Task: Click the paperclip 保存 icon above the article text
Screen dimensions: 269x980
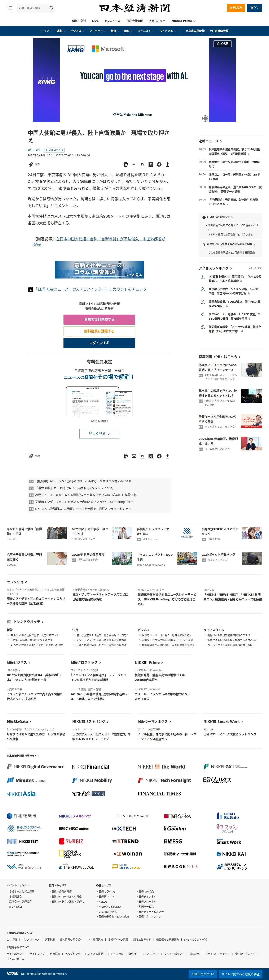Action: [x=31, y=164]
